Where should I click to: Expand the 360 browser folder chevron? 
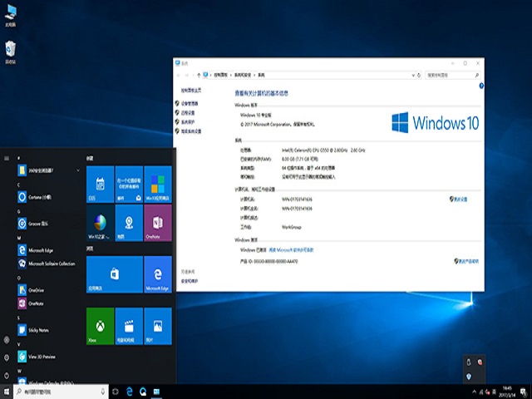[78, 170]
